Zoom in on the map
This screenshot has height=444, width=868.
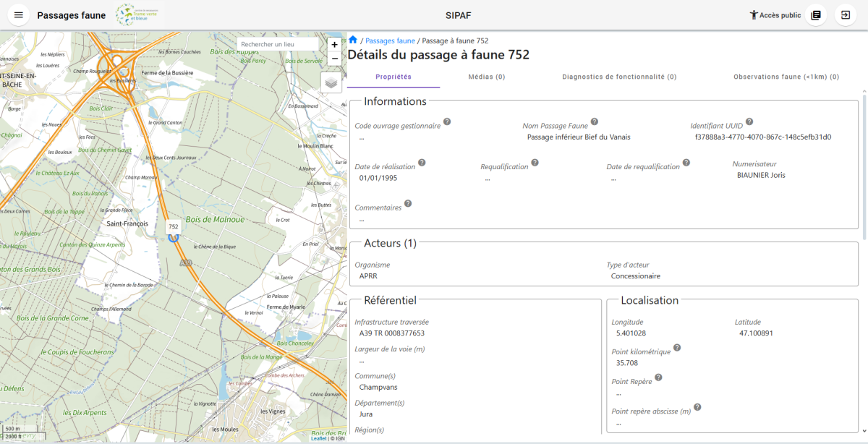pyautogui.click(x=334, y=44)
